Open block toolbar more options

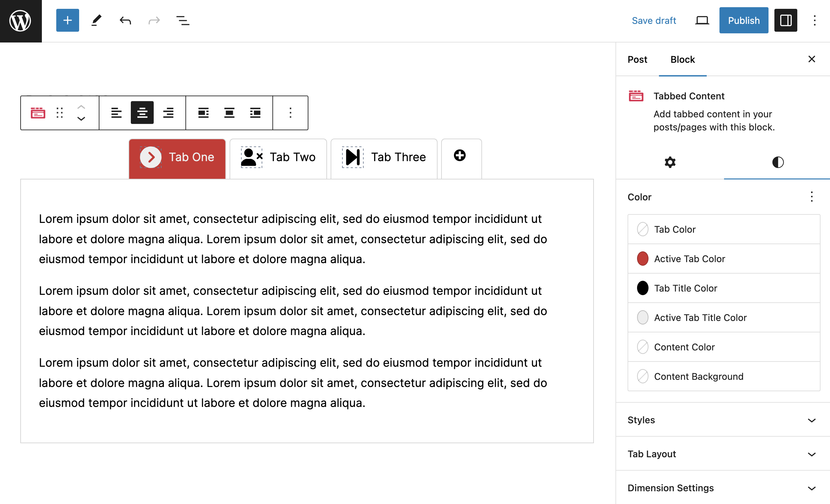click(x=290, y=113)
